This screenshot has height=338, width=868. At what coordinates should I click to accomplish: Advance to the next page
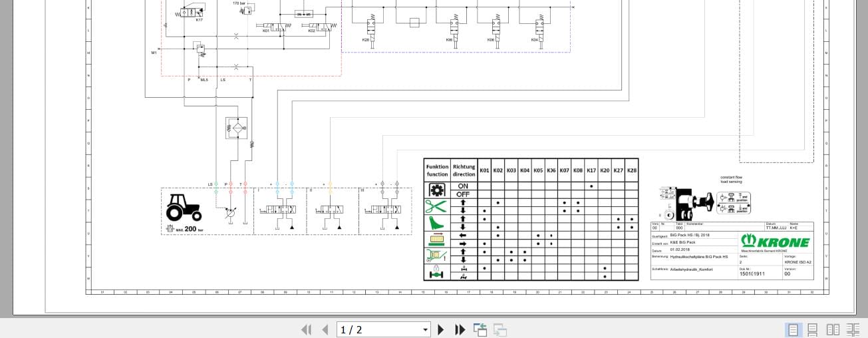click(440, 329)
